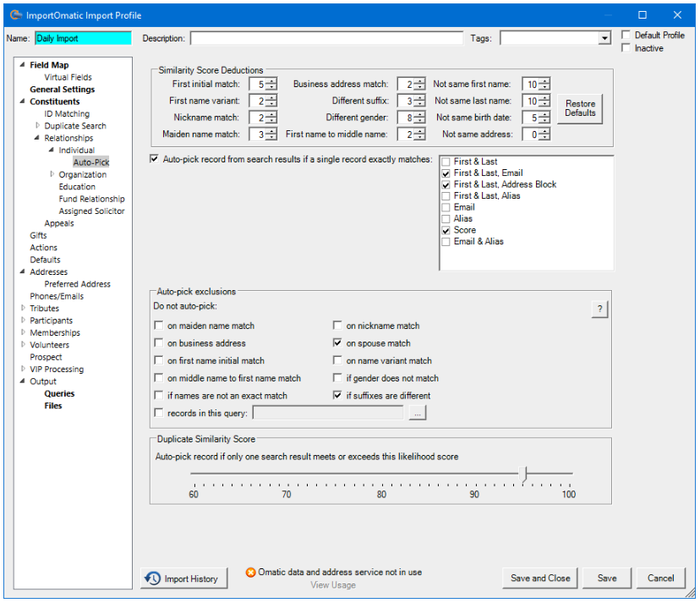Open the Gifts section
700x603 pixels.
pos(38,235)
